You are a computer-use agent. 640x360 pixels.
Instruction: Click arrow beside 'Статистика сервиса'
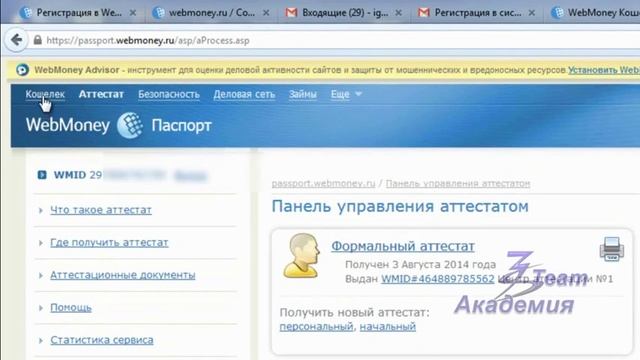click(x=41, y=340)
